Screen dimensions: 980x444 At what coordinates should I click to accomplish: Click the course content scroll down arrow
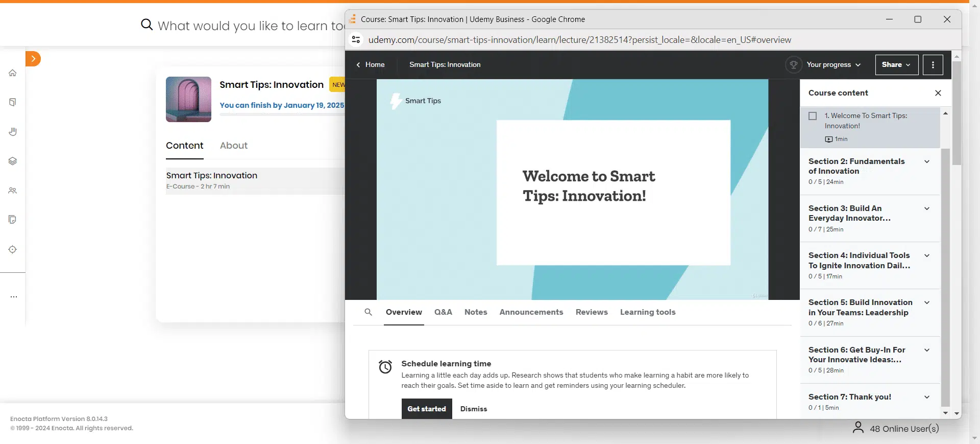point(945,413)
